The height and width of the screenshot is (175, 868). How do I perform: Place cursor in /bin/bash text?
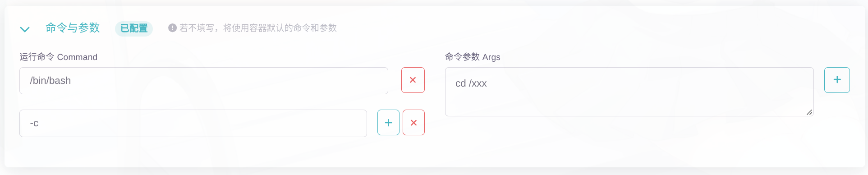pyautogui.click(x=50, y=81)
